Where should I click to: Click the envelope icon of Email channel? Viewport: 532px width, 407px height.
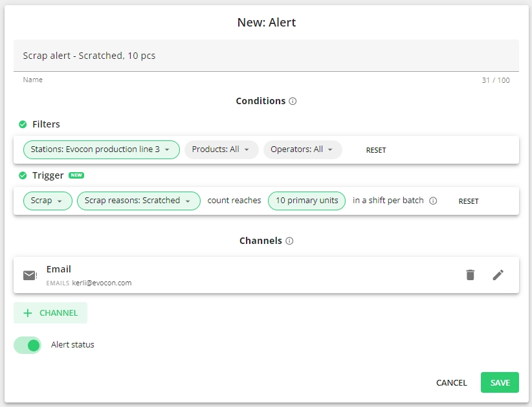click(x=30, y=276)
